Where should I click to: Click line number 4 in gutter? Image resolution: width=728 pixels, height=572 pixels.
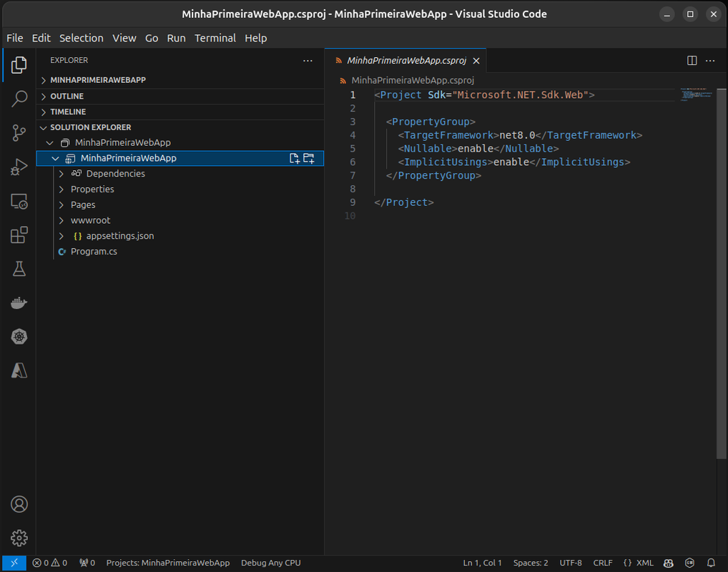pyautogui.click(x=353, y=135)
